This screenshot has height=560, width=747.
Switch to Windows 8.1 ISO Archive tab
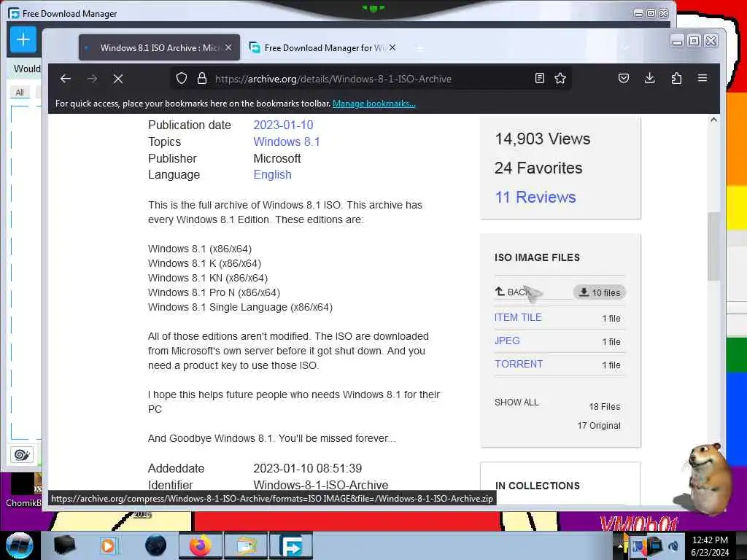pos(159,47)
